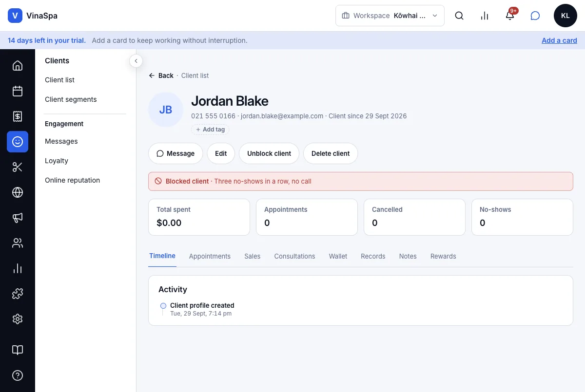This screenshot has width=585, height=392.
Task: Switch to the Consultations tab
Action: click(294, 256)
